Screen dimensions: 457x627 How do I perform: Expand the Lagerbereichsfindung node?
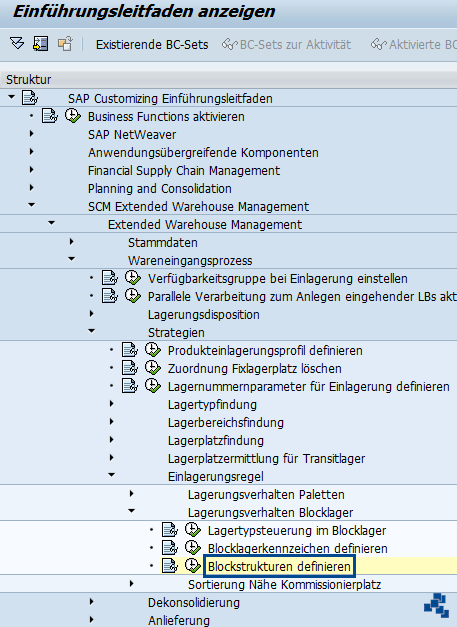[x=112, y=421]
